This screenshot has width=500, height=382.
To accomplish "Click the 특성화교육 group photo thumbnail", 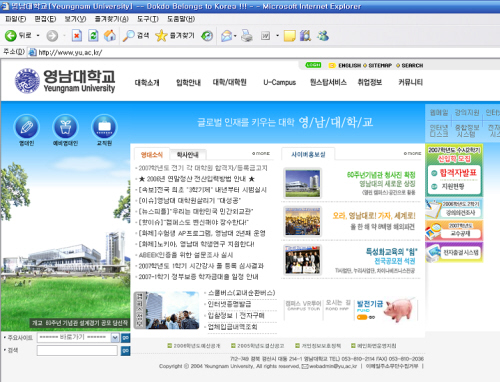I will coord(303,260).
